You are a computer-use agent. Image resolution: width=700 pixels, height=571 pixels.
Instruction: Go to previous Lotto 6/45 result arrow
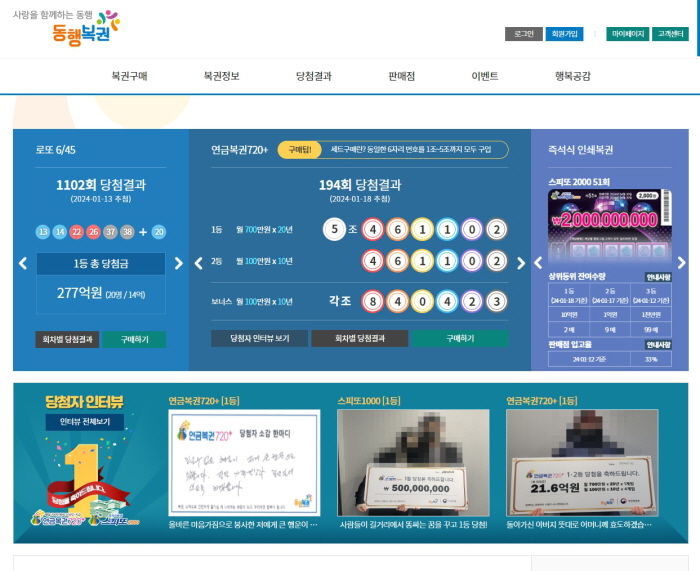(23, 263)
